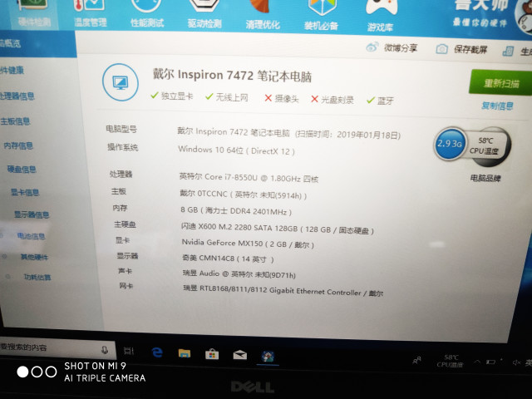Expand the hidden system tray icons chevron
Screen dimensions: 532x399
click(477, 362)
